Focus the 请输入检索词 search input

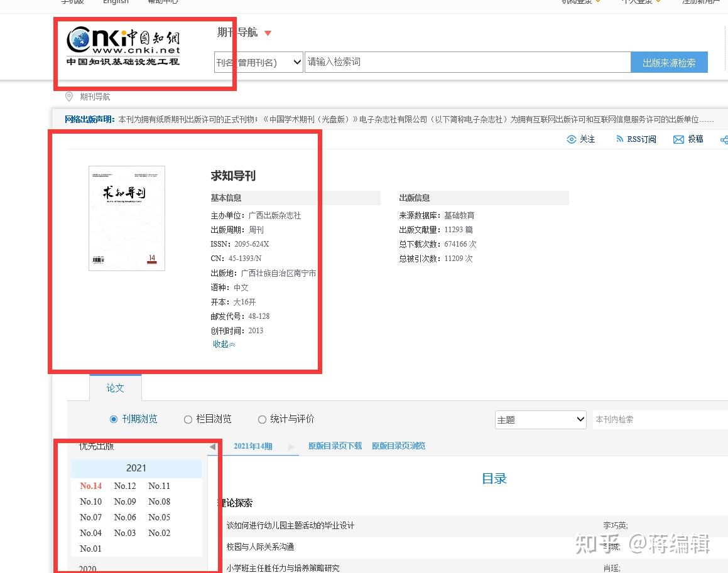pyautogui.click(x=467, y=62)
